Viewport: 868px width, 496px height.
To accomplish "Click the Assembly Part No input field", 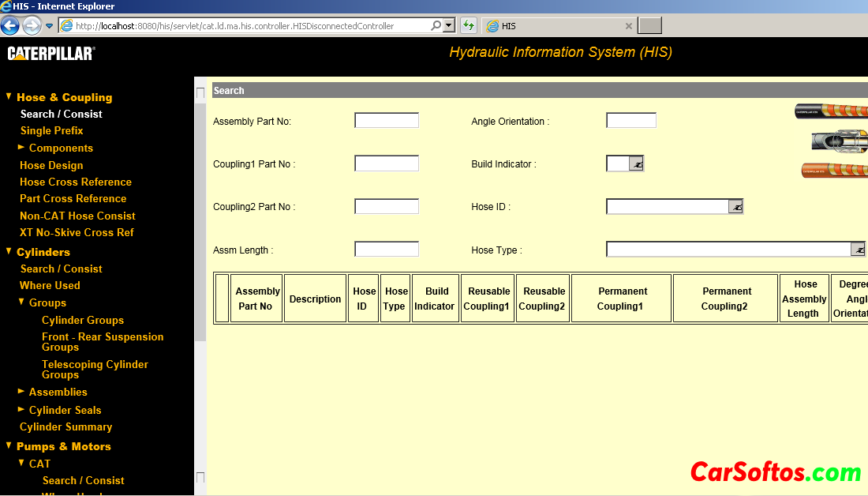I will tap(386, 121).
